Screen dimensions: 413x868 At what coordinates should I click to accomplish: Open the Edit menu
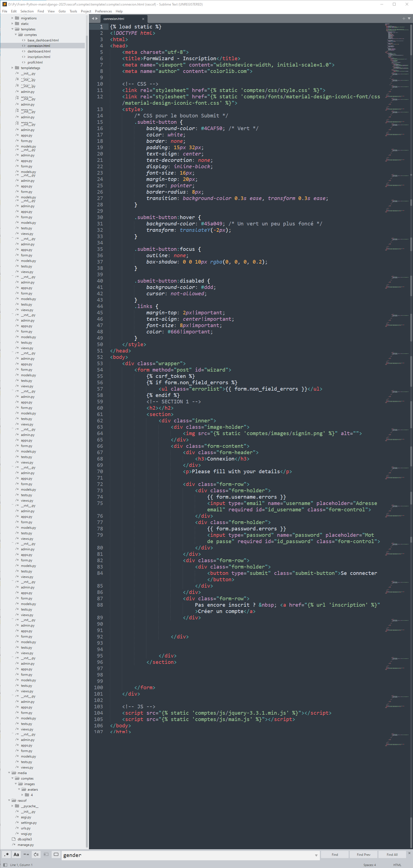pos(14,11)
